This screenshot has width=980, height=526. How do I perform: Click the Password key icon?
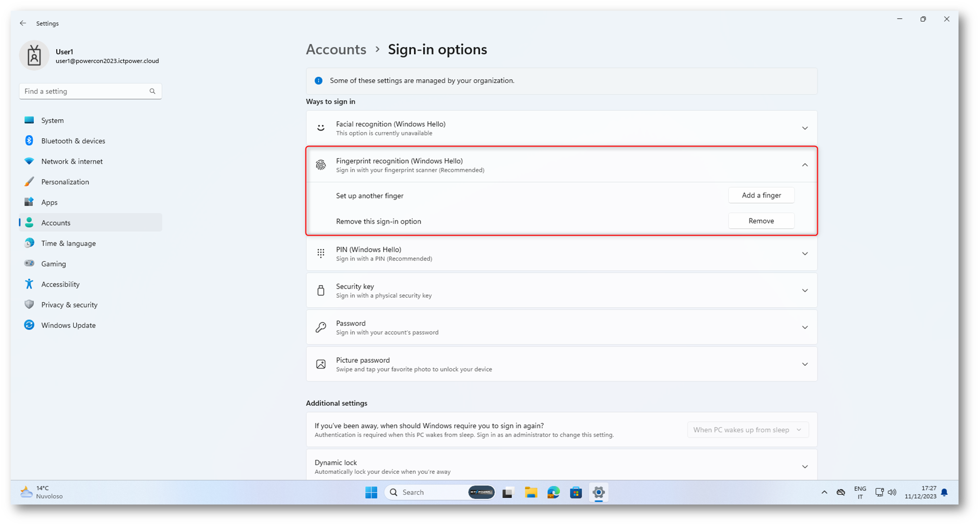pos(321,327)
